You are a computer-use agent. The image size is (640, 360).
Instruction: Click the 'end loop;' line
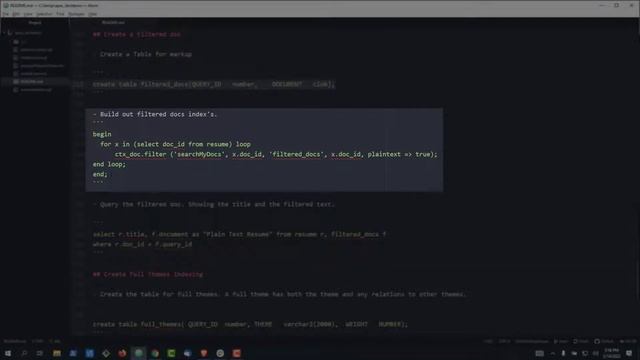[x=109, y=164]
